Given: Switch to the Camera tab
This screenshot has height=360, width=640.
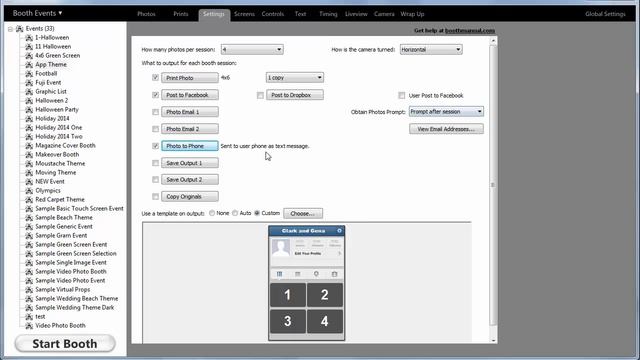Looking at the screenshot, I should point(384,14).
